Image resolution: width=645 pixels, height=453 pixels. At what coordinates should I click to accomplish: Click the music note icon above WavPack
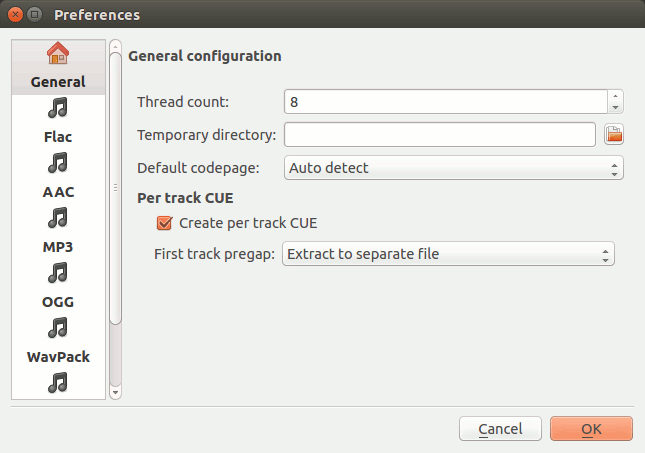[x=58, y=327]
